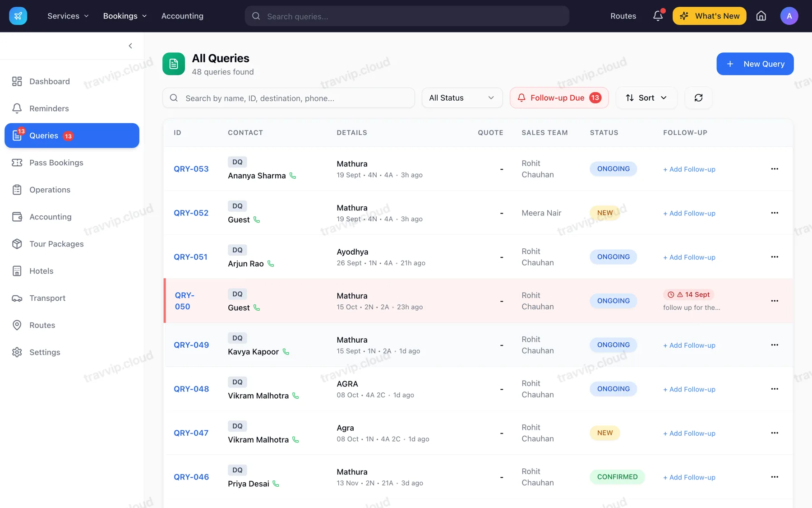Image resolution: width=812 pixels, height=508 pixels.
Task: Open more options for QRY-049
Action: tap(775, 345)
